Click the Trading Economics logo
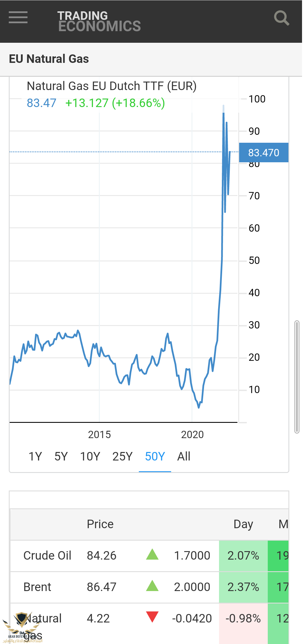306x644 pixels. tap(99, 21)
